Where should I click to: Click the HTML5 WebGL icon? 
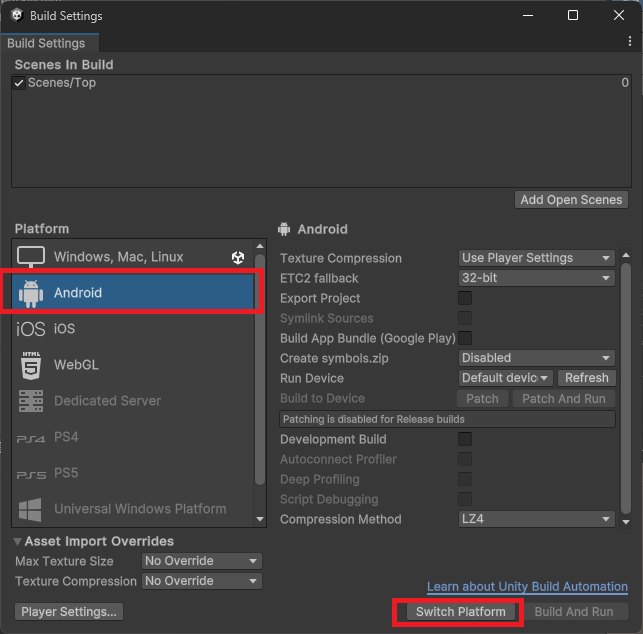point(31,365)
